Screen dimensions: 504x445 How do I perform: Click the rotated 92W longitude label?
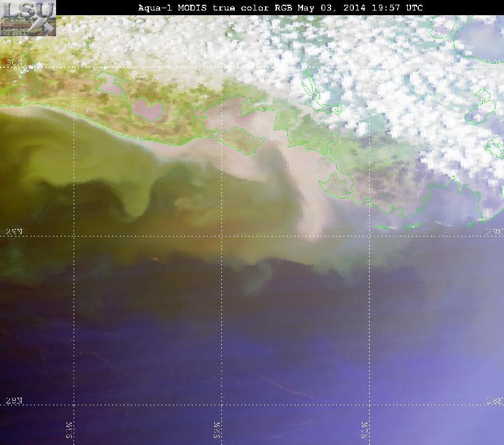(x=217, y=430)
